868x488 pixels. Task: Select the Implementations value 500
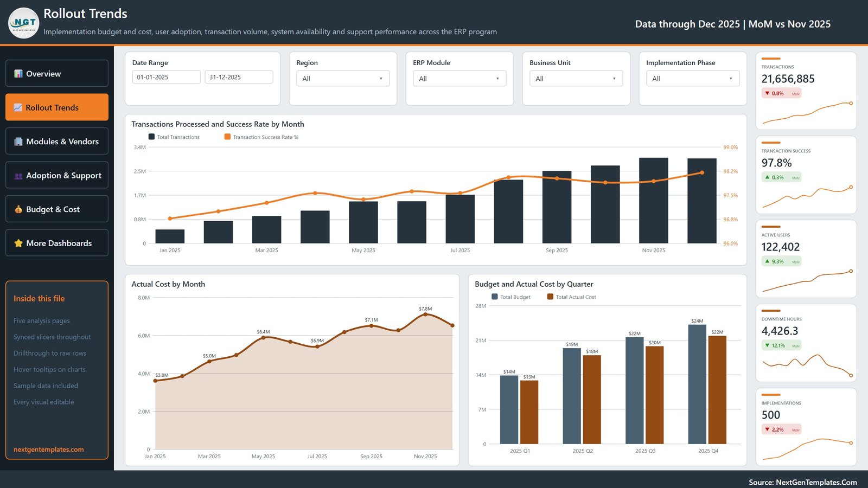point(771,415)
